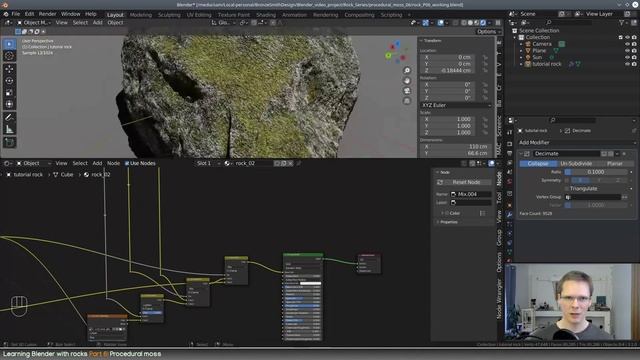
Task: Toggle viewport visibility eye for Sun
Action: tap(627, 58)
